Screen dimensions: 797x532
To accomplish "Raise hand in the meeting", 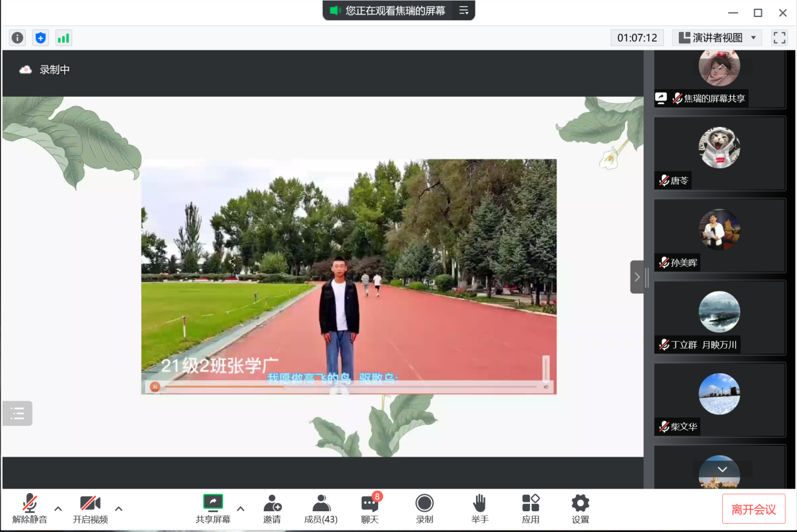I will coord(480,509).
